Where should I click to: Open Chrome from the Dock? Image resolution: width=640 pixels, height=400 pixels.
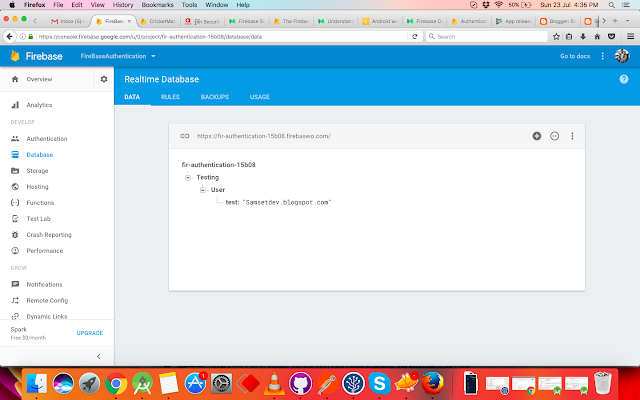pyautogui.click(x=116, y=383)
